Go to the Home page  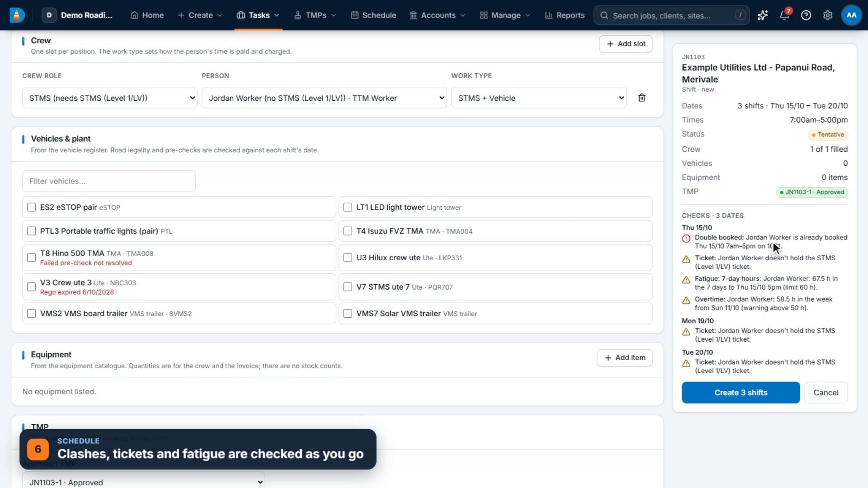click(147, 15)
